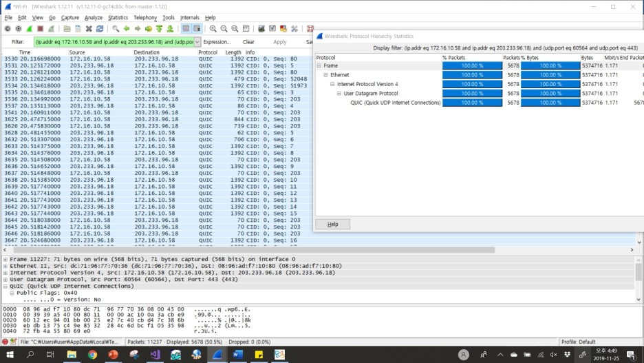The image size is (644, 363).
Task: Sort packet list by Source column
Action: [77, 52]
